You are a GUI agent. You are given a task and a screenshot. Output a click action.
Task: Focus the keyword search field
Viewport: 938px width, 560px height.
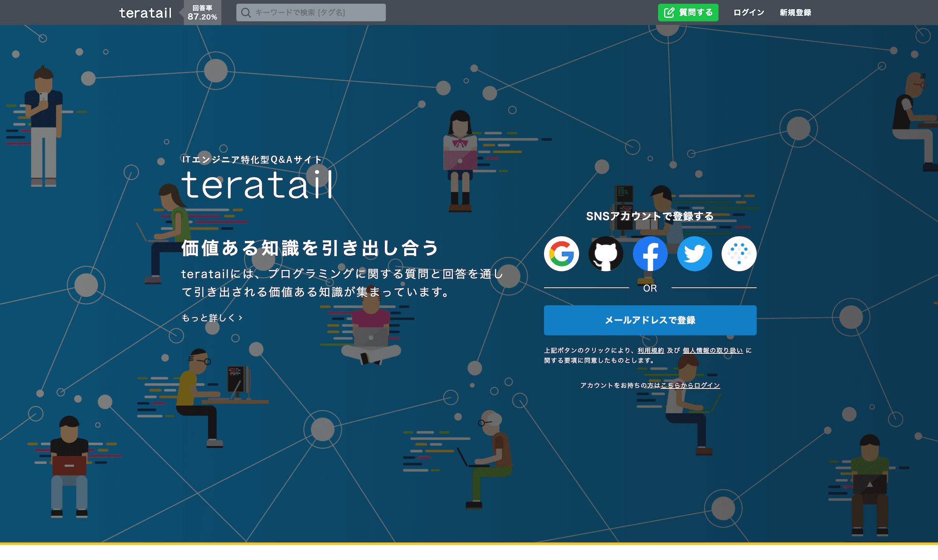click(311, 13)
